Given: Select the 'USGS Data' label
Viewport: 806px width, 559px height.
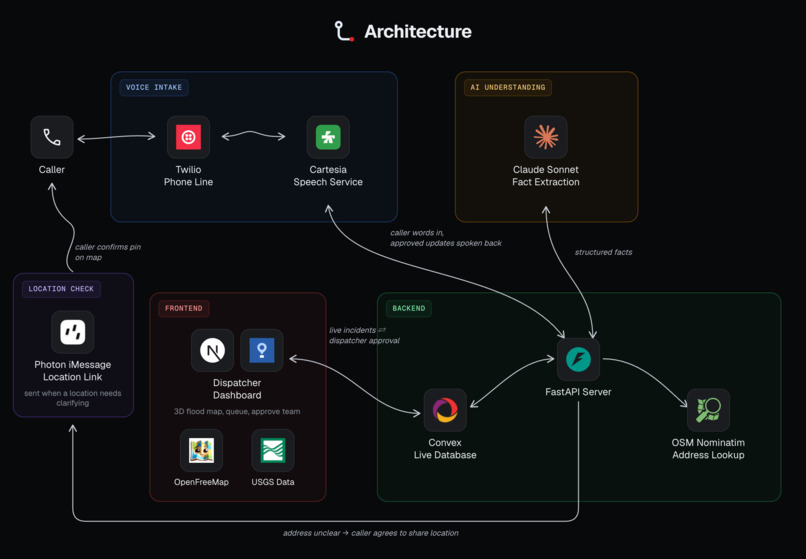Looking at the screenshot, I should pyautogui.click(x=273, y=482).
